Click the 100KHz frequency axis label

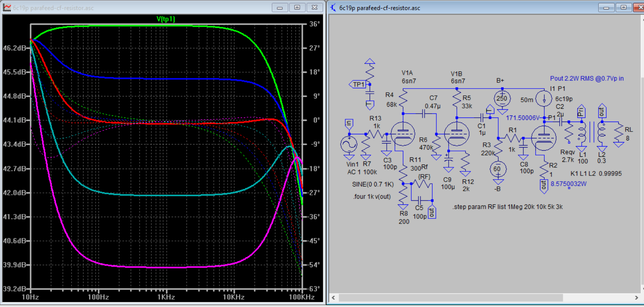click(302, 297)
